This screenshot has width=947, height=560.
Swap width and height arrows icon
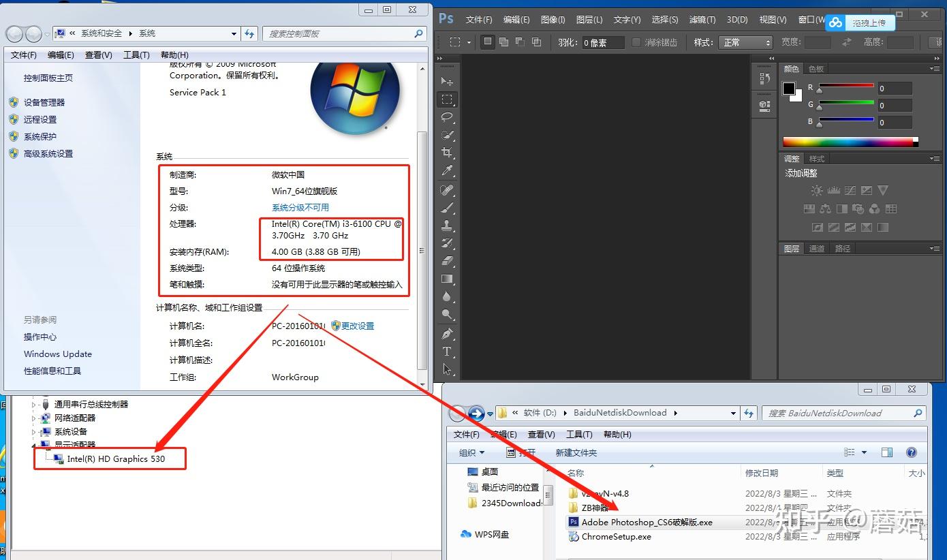point(847,42)
